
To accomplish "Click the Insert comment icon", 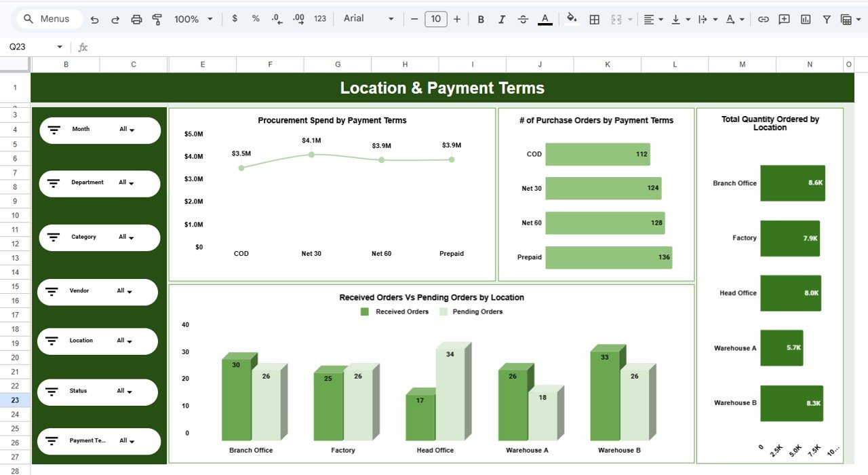I will (x=784, y=18).
